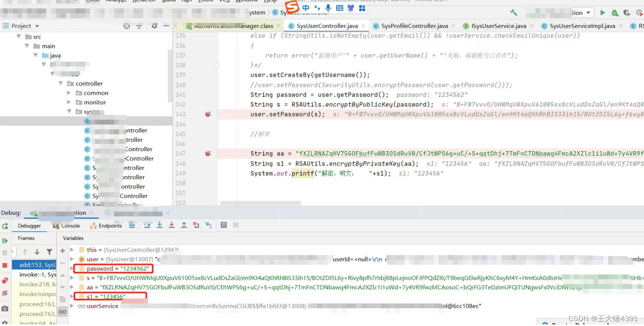Toggle breakpoint on line 143
The height and width of the screenshot is (326, 644).
tap(208, 114)
